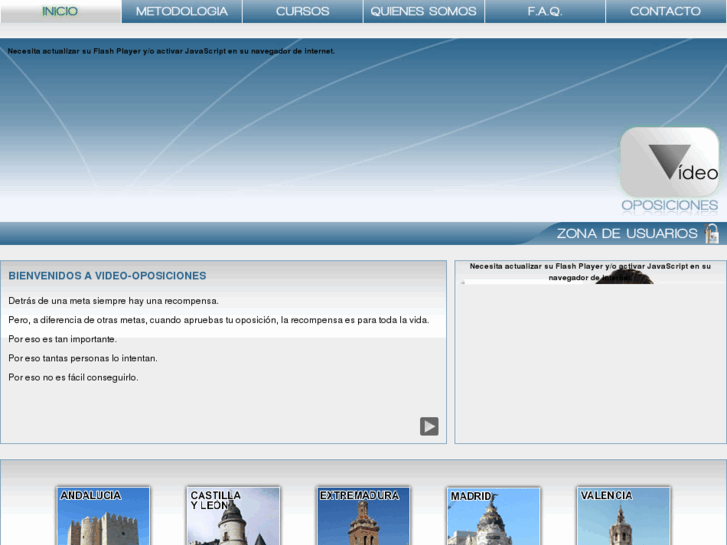Image resolution: width=727 pixels, height=545 pixels.
Task: Click the Flash Player notice in the banner
Action: [171, 51]
